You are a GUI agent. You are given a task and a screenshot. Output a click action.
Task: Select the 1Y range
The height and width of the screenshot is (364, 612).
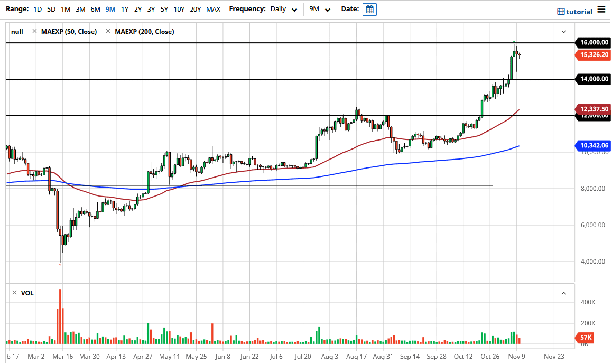point(125,9)
